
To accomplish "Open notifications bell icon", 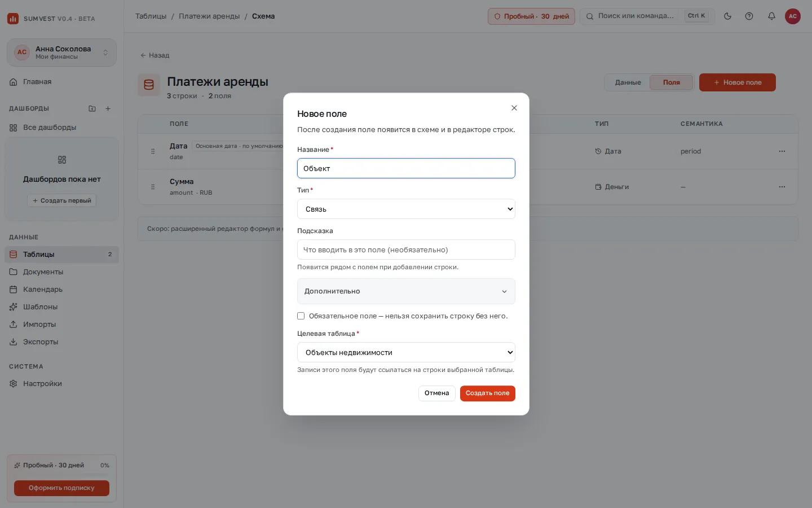I will [x=771, y=16].
